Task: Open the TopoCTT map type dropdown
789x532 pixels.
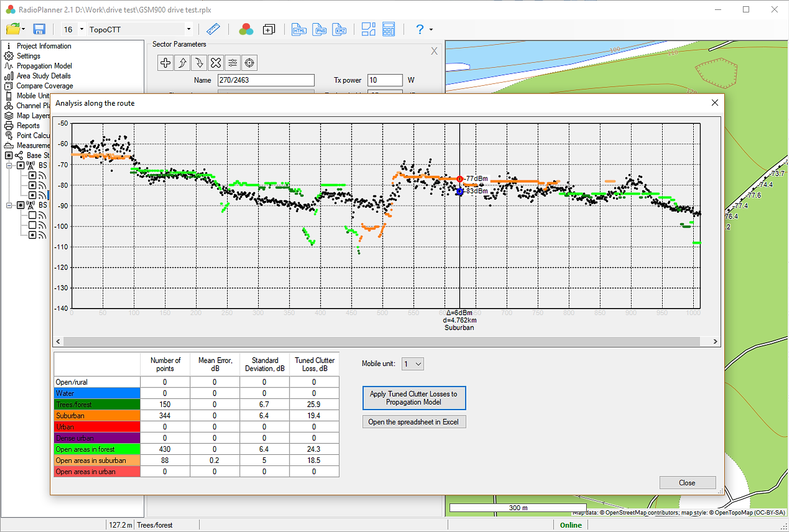Action: click(x=189, y=29)
